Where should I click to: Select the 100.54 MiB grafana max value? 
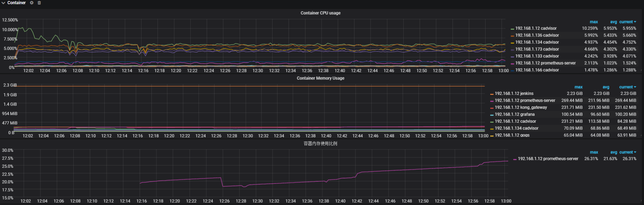pos(572,115)
